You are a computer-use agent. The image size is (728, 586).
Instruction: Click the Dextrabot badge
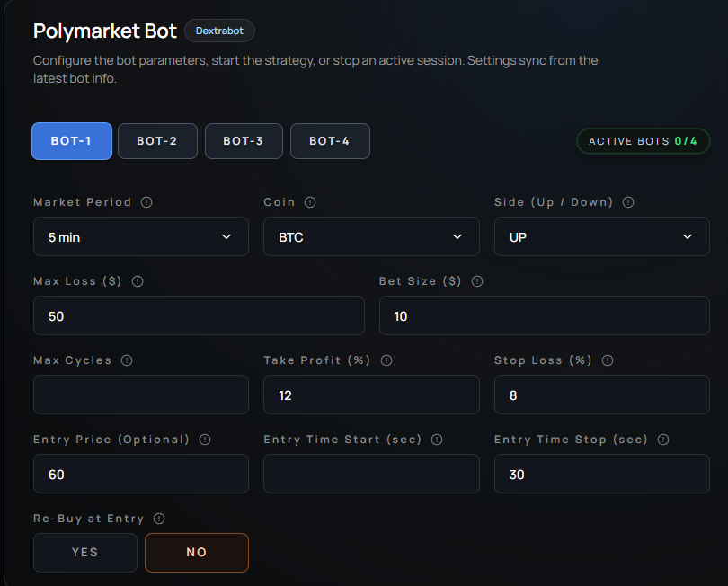(x=219, y=31)
